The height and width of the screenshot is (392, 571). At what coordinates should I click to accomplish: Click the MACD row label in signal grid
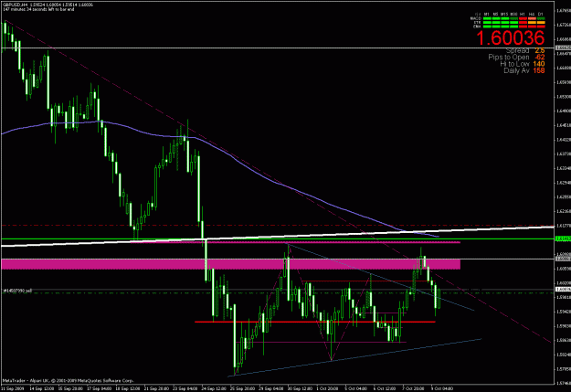[476, 18]
